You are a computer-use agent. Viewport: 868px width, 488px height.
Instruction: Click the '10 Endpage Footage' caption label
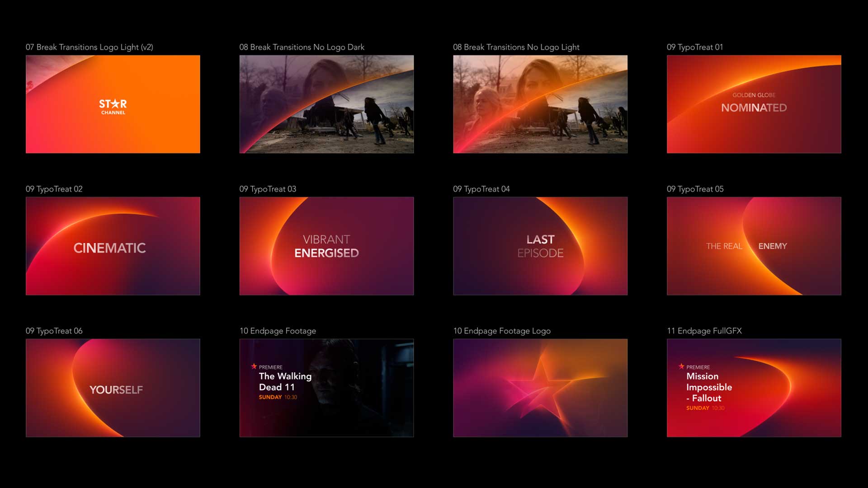coord(278,331)
